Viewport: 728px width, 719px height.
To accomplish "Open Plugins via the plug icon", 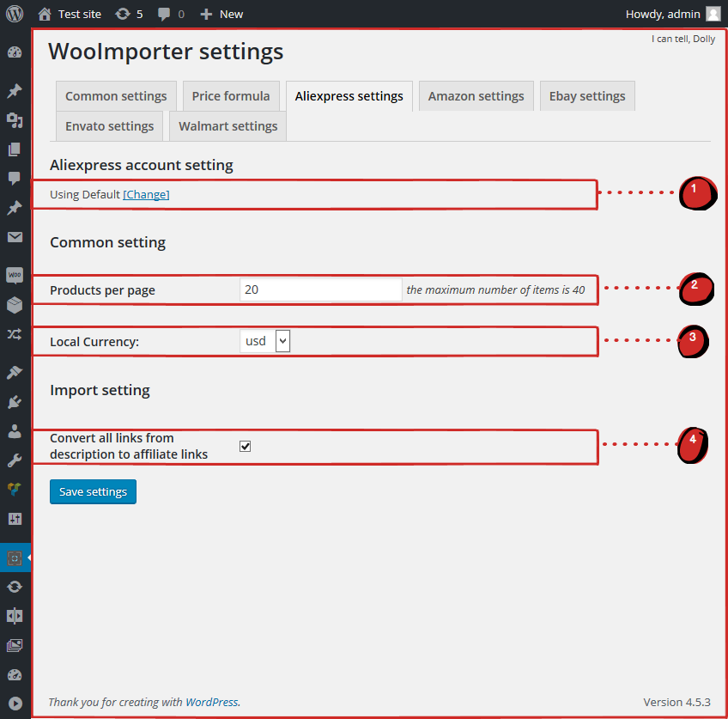I will 15,402.
